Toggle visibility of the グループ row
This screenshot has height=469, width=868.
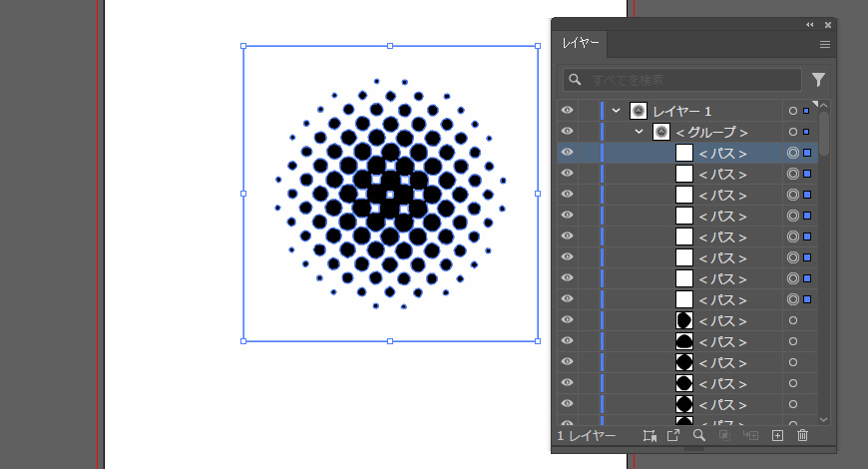(x=568, y=132)
